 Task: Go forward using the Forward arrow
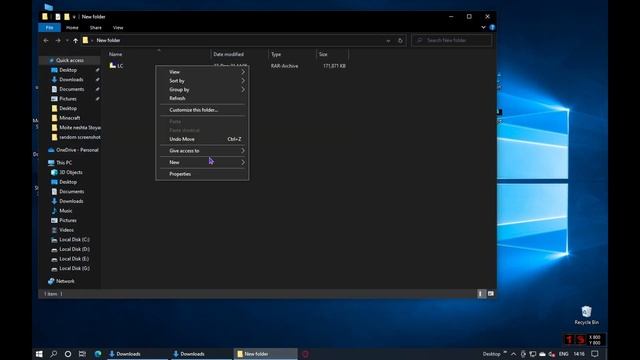pos(58,40)
